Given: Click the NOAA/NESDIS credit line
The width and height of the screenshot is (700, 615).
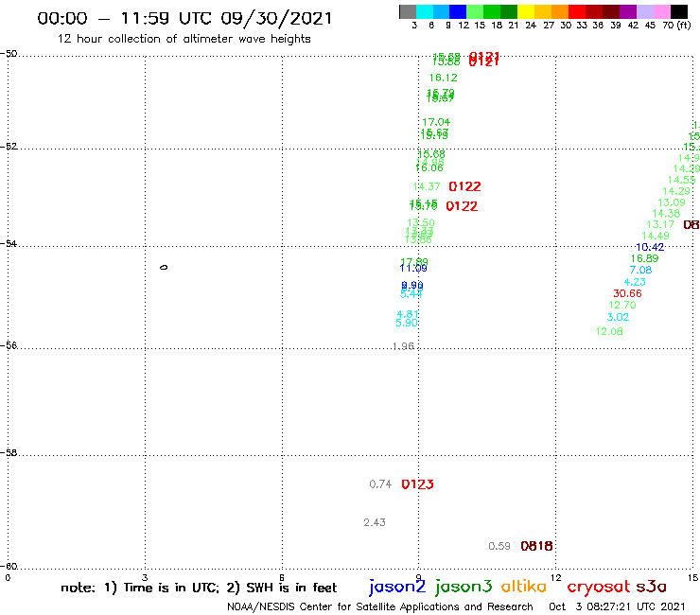Looking at the screenshot, I should coord(380,607).
